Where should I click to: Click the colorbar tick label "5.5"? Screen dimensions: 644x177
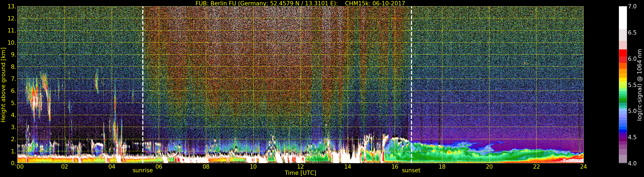[x=632, y=85]
